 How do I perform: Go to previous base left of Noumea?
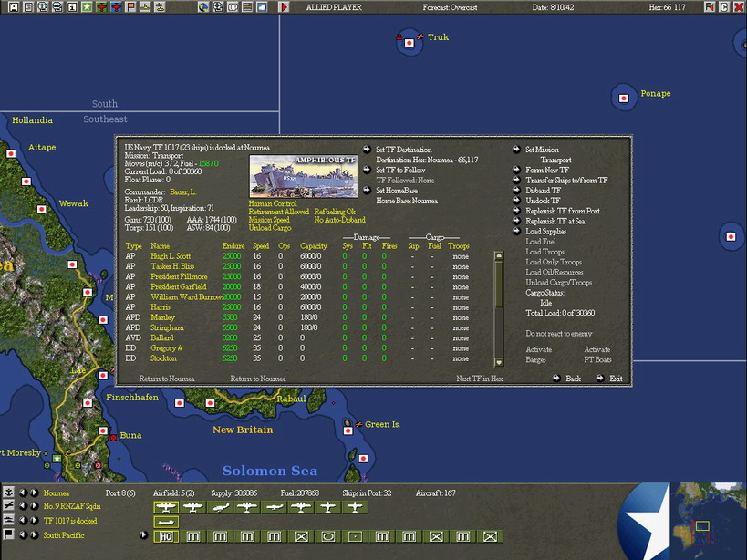point(24,493)
